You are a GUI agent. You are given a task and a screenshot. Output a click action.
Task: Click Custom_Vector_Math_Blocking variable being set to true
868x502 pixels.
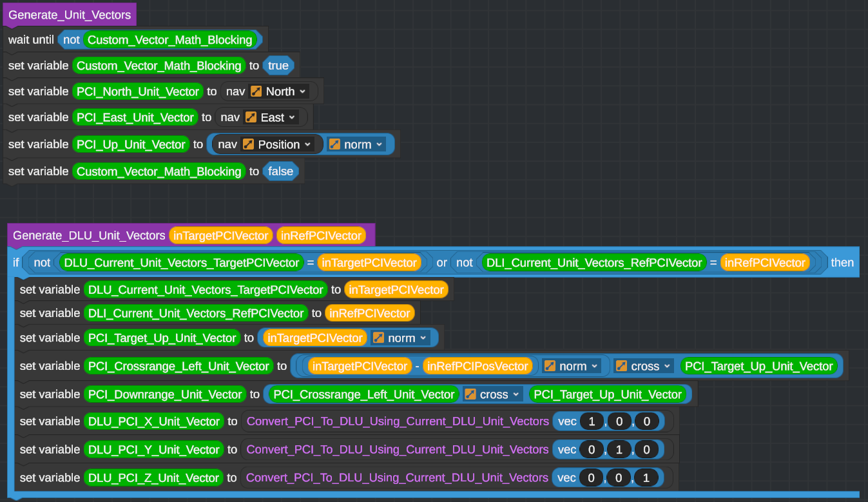click(159, 66)
